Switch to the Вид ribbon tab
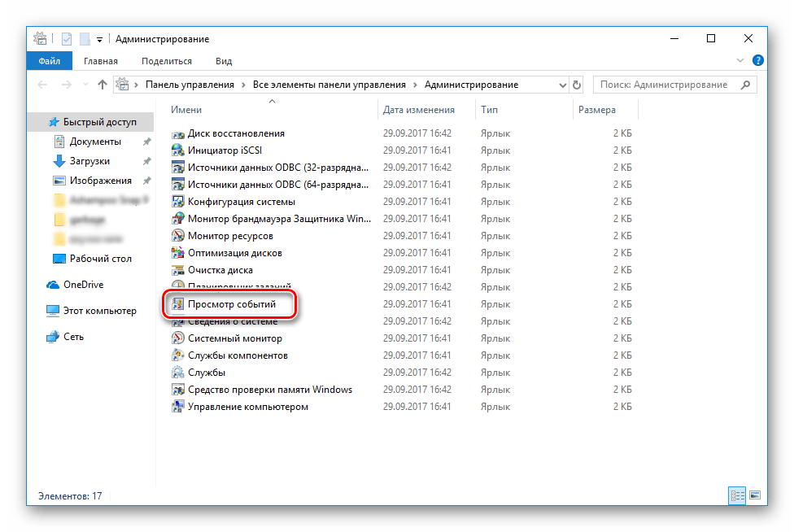The width and height of the screenshot is (794, 532). [x=224, y=61]
